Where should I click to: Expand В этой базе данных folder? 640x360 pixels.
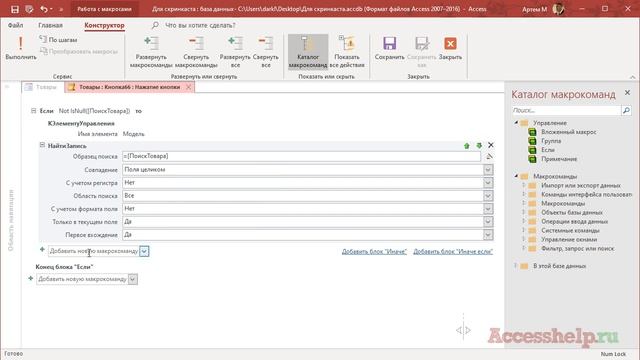tap(516, 266)
